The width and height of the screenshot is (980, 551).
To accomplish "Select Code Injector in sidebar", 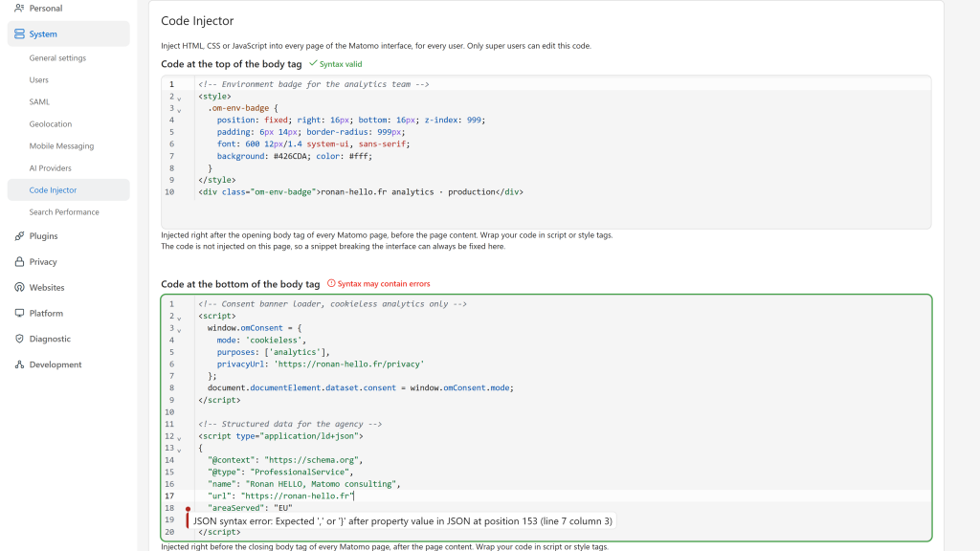I will 69,190.
